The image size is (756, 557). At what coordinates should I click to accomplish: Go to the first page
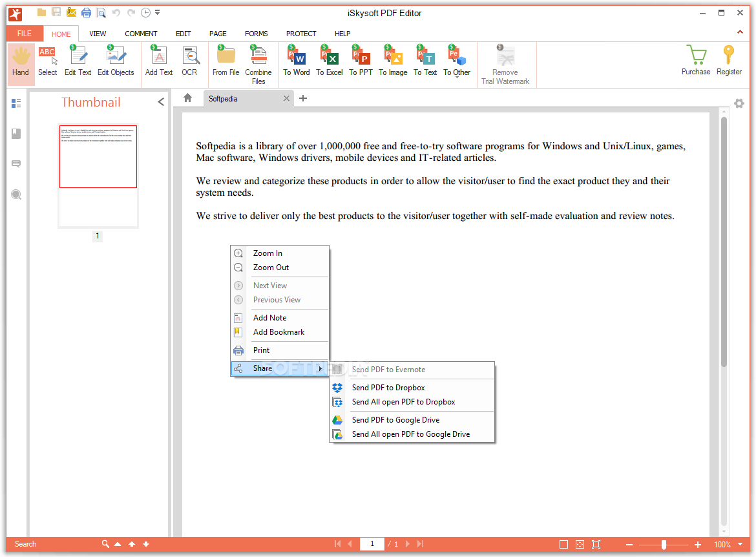pyautogui.click(x=337, y=544)
